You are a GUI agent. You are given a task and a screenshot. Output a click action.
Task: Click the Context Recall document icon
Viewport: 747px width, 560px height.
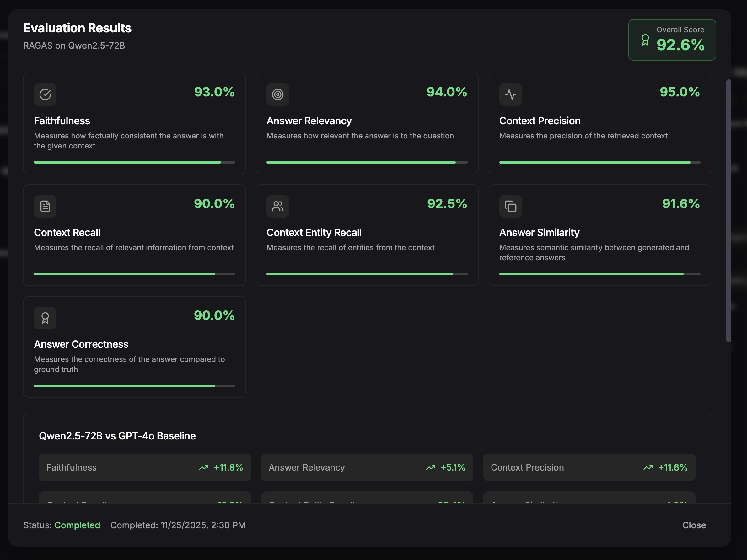(x=45, y=206)
